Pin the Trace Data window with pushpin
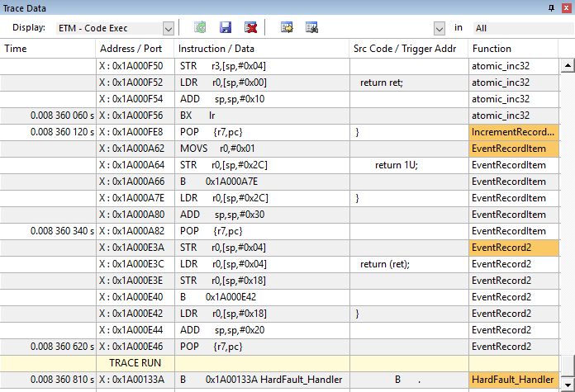 coord(551,7)
